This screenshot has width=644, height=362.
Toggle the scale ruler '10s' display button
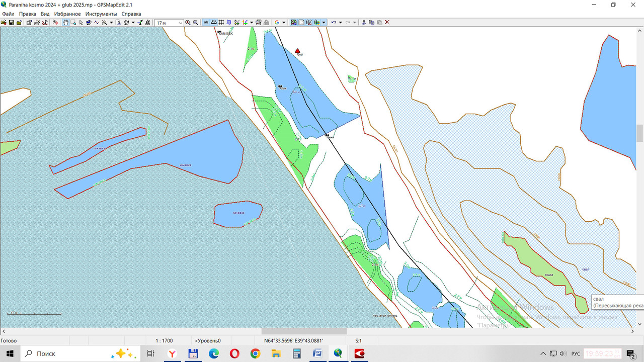(213, 23)
